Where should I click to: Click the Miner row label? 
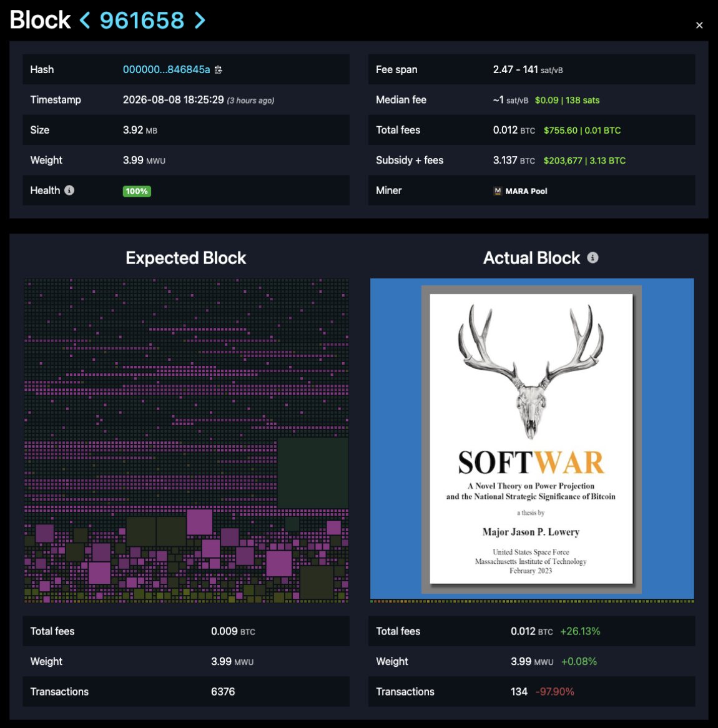click(x=388, y=190)
